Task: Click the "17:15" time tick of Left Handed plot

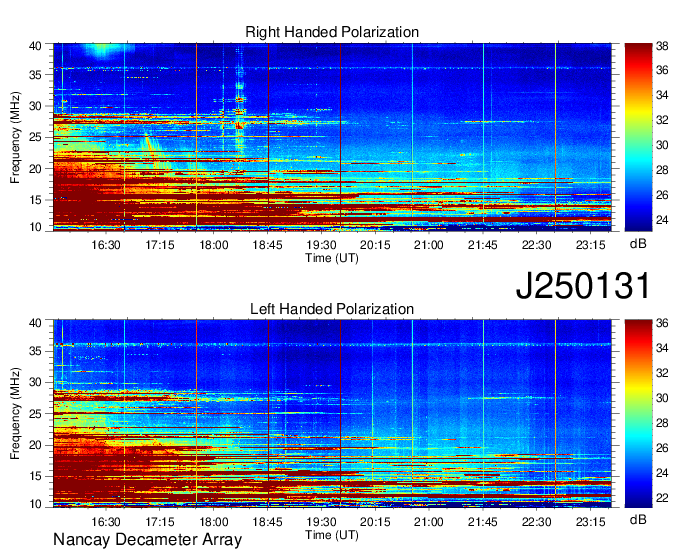Action: [160, 522]
